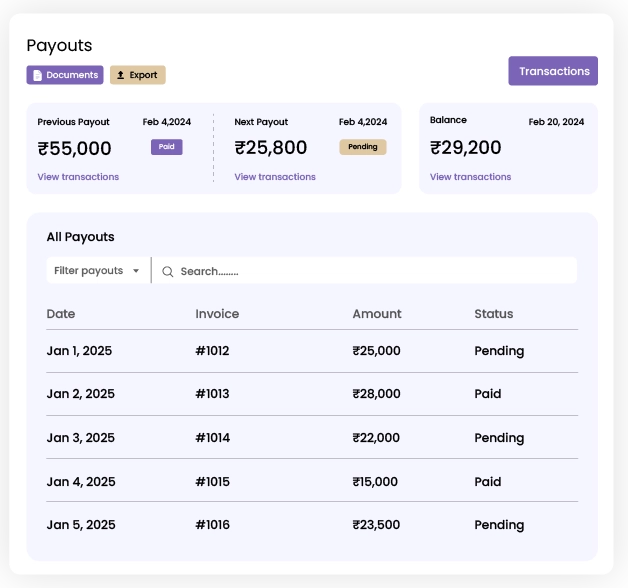Click the Documents button label

point(72,75)
